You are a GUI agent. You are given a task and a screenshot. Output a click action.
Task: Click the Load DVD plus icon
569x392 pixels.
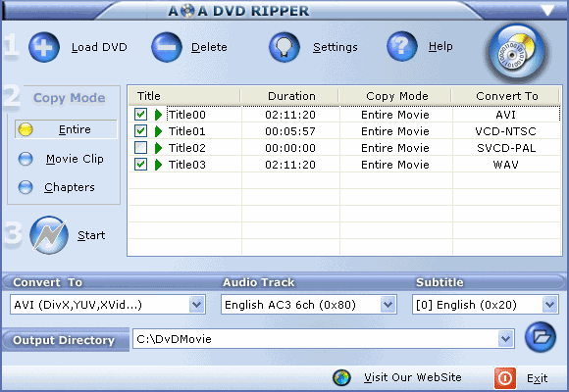click(44, 47)
